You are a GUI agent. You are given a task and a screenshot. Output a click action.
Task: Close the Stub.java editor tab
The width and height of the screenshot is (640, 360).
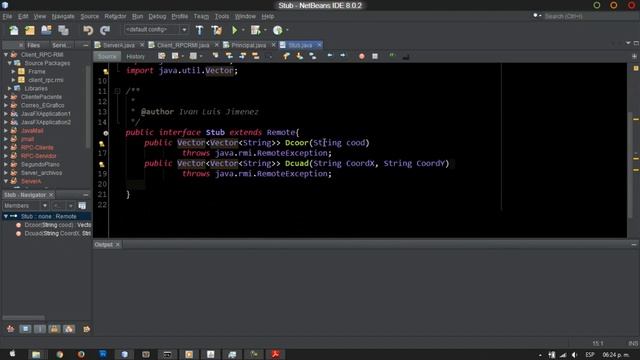319,44
